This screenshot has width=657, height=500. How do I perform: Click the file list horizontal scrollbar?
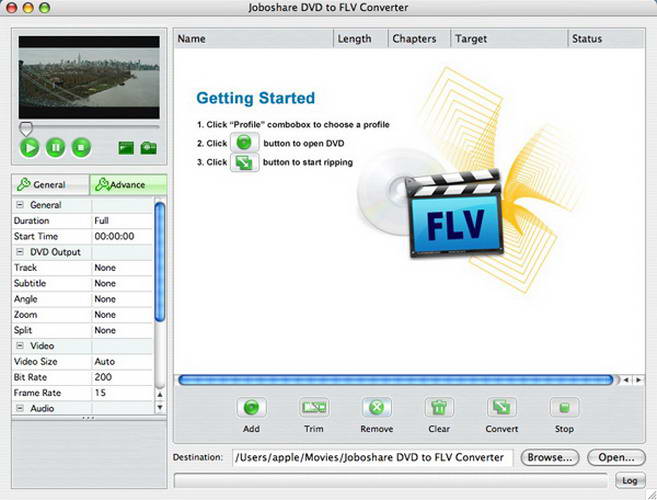tap(396, 380)
